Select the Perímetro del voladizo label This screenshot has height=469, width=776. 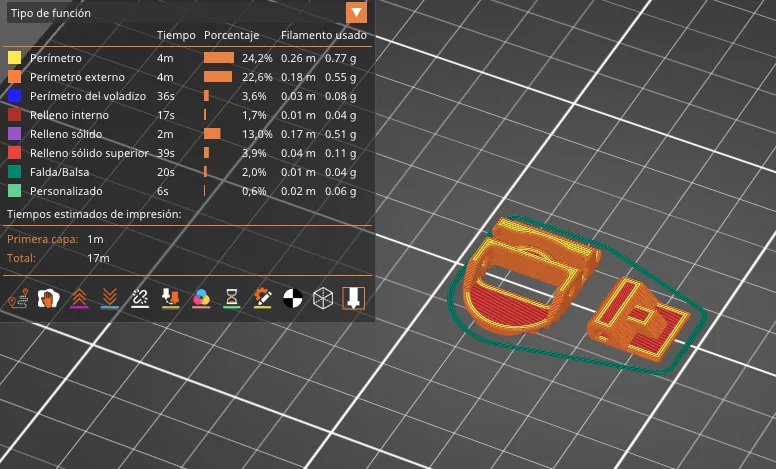88,96
